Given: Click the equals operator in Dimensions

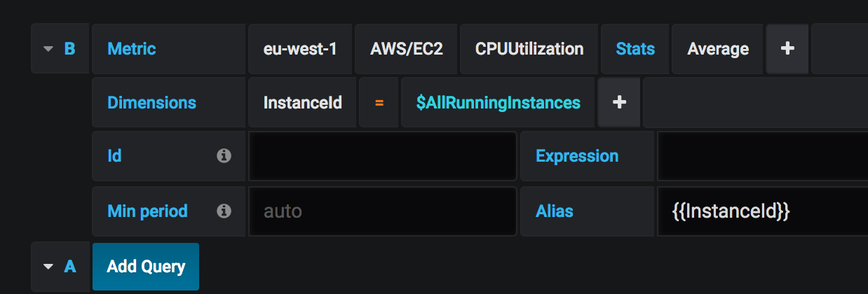Looking at the screenshot, I should tap(379, 102).
